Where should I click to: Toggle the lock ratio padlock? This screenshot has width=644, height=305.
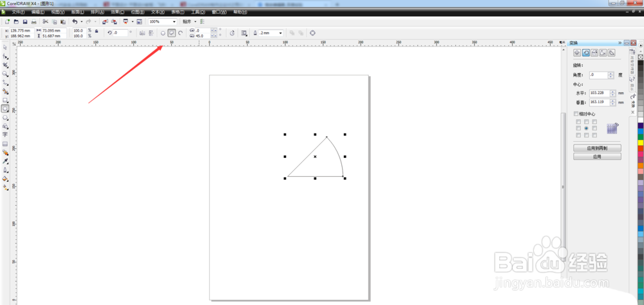(x=97, y=31)
